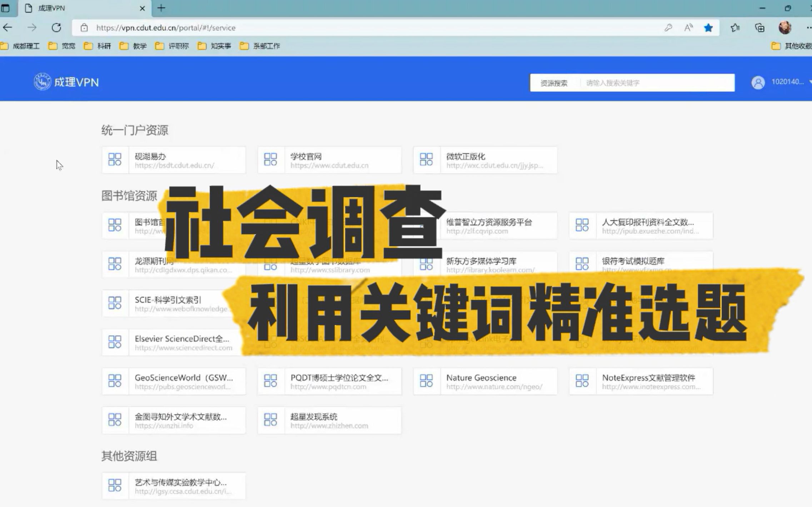The width and height of the screenshot is (812, 507).
Task: Click the PQDT博硕士学位论文 resource icon
Action: point(270,381)
